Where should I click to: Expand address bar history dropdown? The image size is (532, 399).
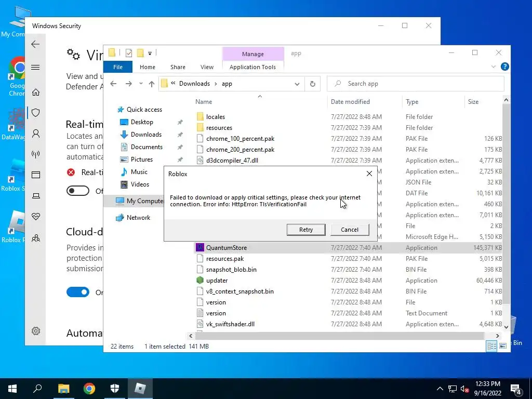pyautogui.click(x=297, y=84)
